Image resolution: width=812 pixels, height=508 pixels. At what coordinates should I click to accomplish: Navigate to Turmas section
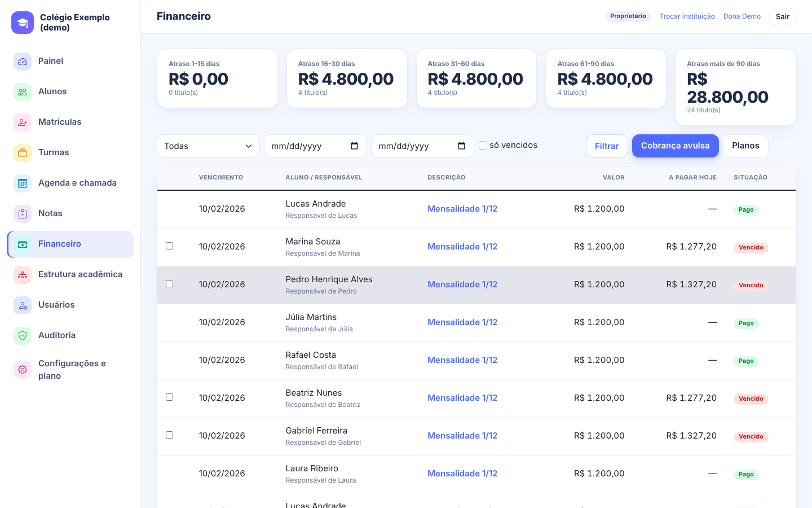coord(70,152)
